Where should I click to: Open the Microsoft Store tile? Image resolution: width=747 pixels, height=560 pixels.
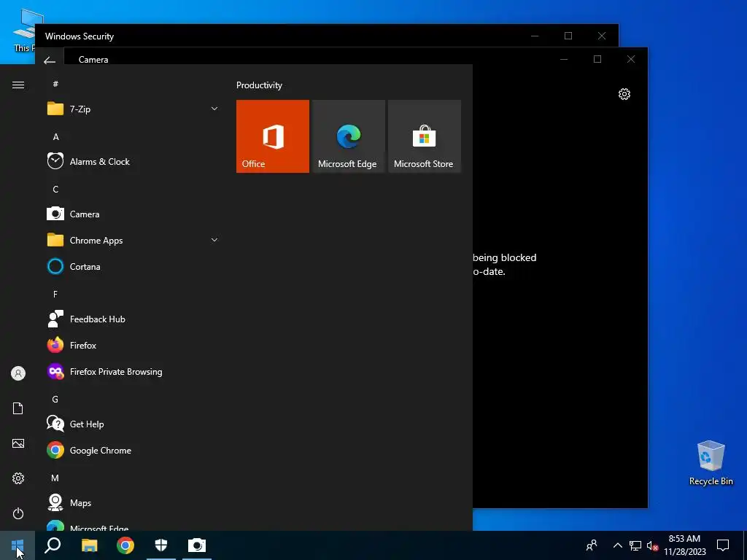425,136
